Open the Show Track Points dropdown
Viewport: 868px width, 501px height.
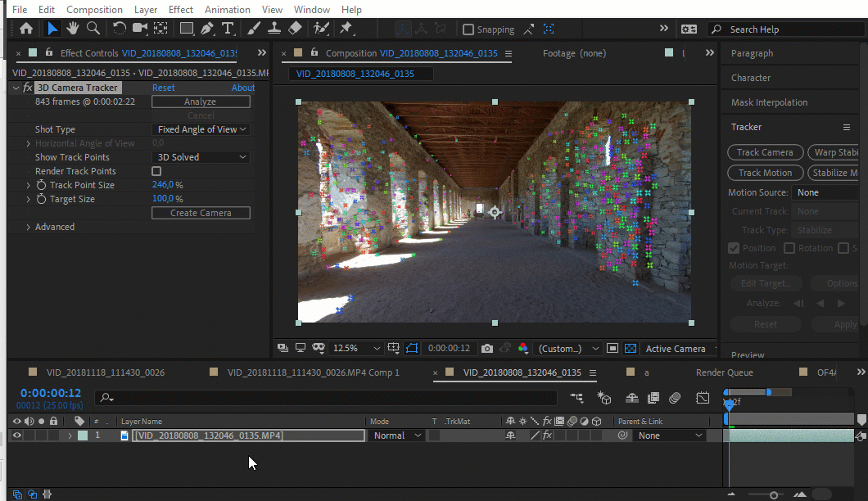(x=201, y=157)
